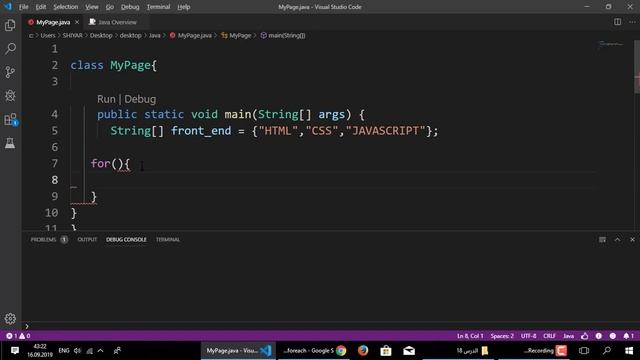The image size is (640, 360).
Task: Show the Debug Console tab
Action: tap(126, 240)
